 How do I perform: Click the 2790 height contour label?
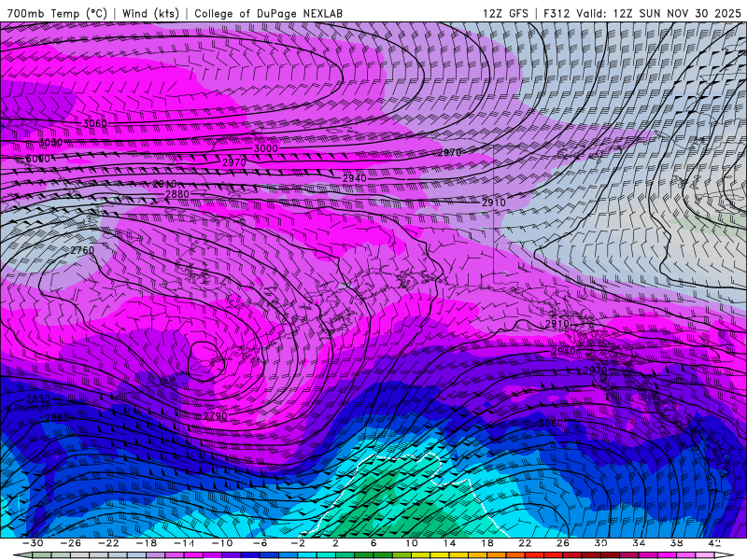216,415
